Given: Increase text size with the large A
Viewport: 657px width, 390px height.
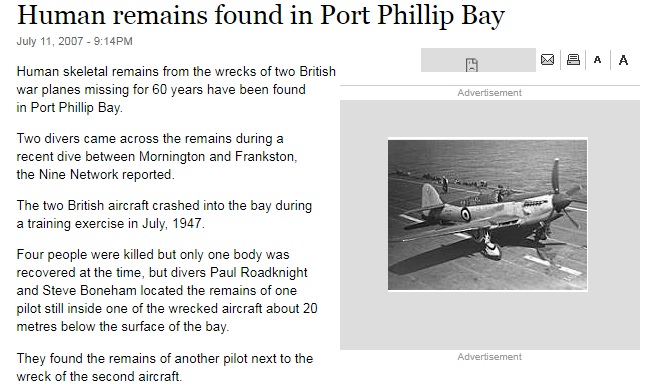Looking at the screenshot, I should point(623,60).
